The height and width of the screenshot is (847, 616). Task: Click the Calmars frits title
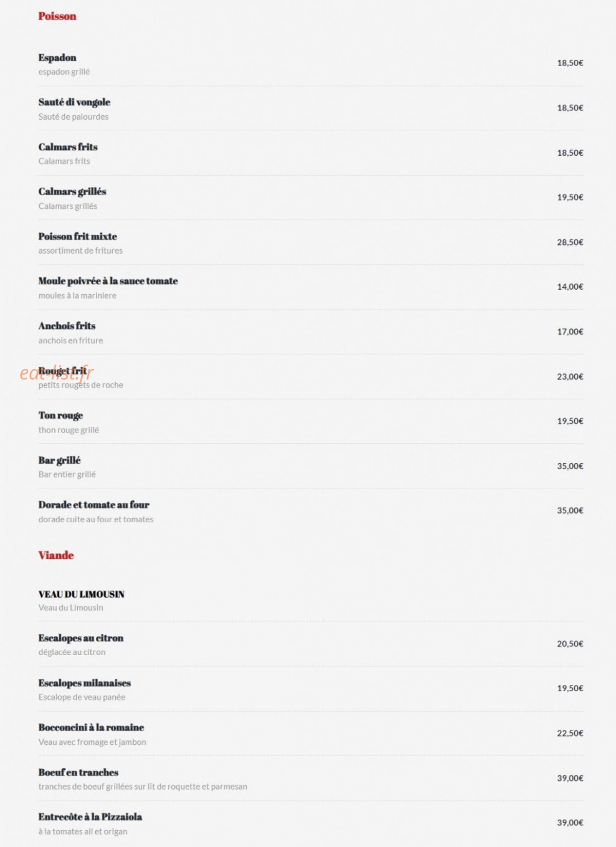pyautogui.click(x=68, y=147)
